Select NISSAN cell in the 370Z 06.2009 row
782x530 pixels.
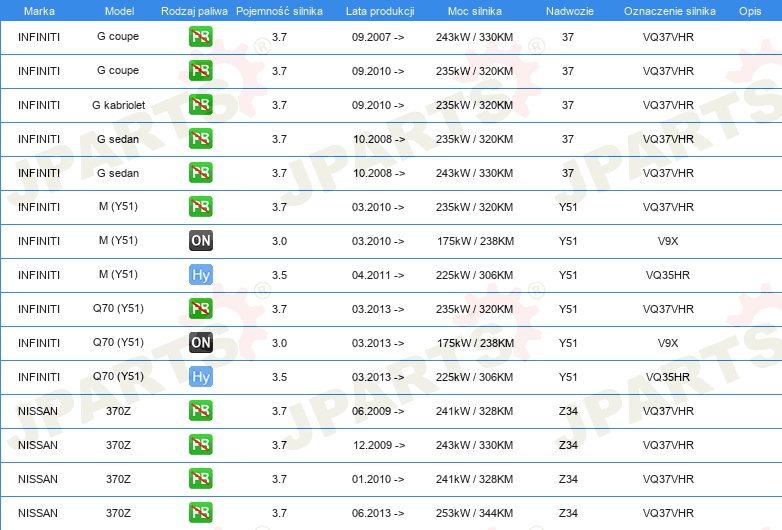coord(38,411)
